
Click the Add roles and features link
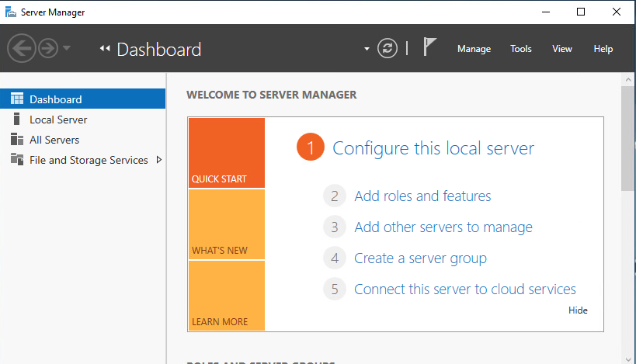pyautogui.click(x=422, y=196)
